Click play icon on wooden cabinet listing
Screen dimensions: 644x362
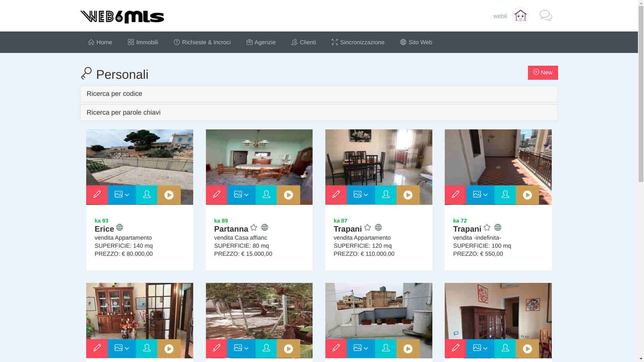pyautogui.click(x=169, y=349)
